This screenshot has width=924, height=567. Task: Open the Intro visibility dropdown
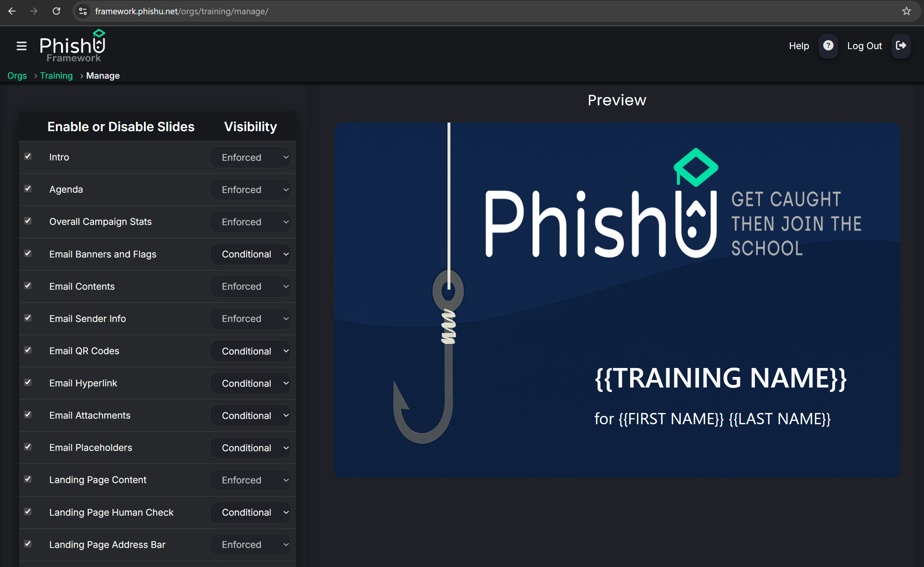pos(250,157)
